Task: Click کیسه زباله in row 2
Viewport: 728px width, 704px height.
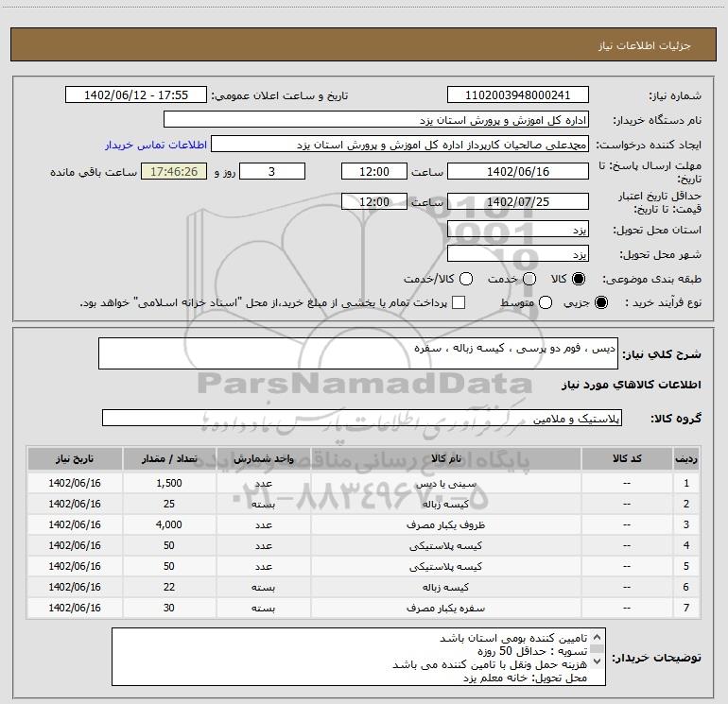Action: click(x=445, y=504)
